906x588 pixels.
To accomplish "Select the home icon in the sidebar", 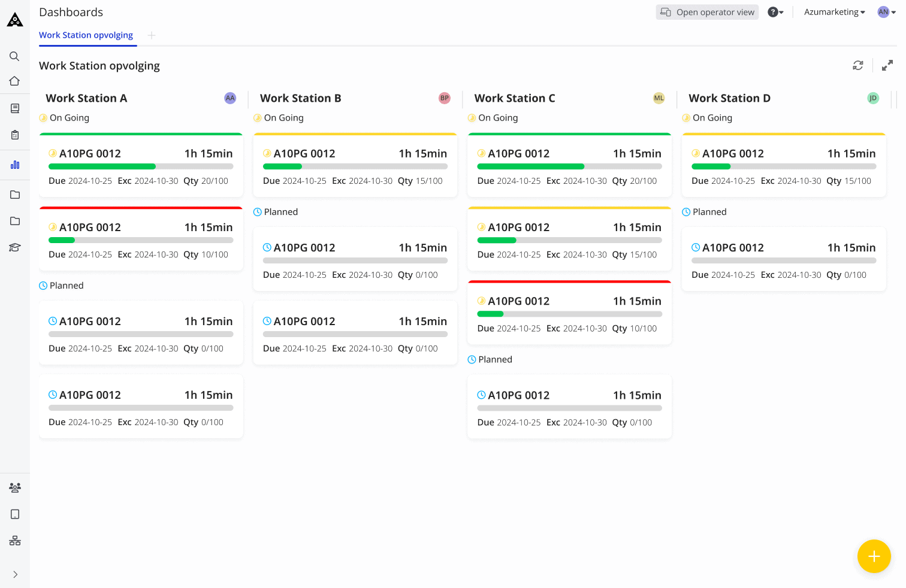I will (x=14, y=81).
